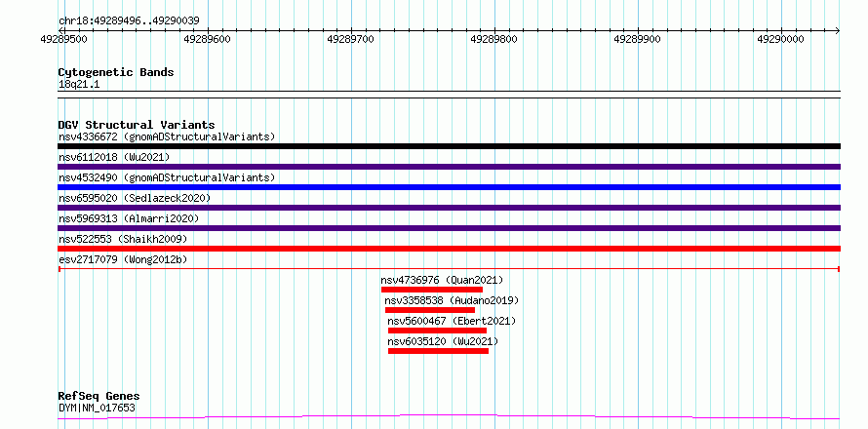Click ruler position 49289700
Viewport: 868px width, 429px height.
tap(351, 39)
